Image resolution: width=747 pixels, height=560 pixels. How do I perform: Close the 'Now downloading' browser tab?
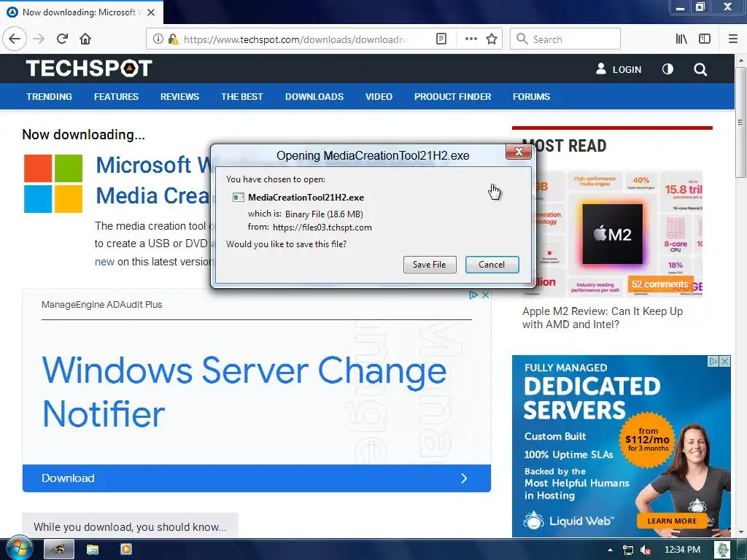click(x=151, y=12)
